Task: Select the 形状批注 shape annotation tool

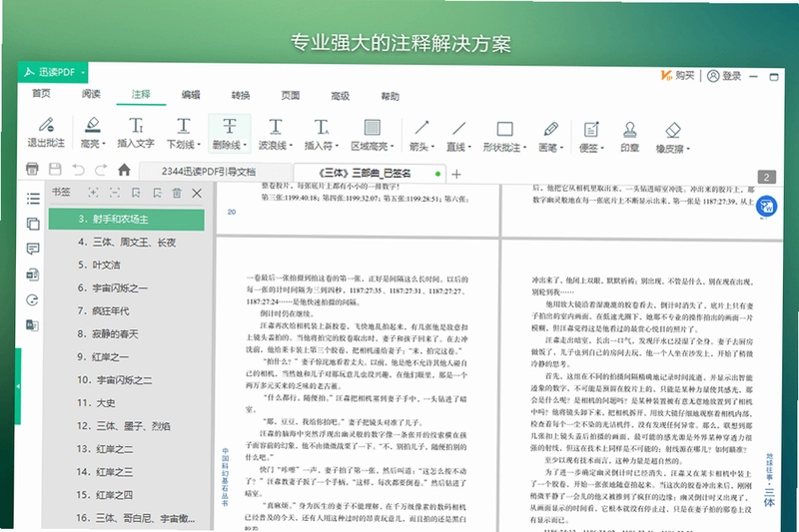Action: pos(504,137)
